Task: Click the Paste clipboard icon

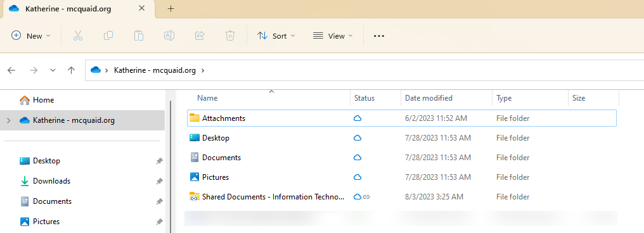Action: (139, 35)
